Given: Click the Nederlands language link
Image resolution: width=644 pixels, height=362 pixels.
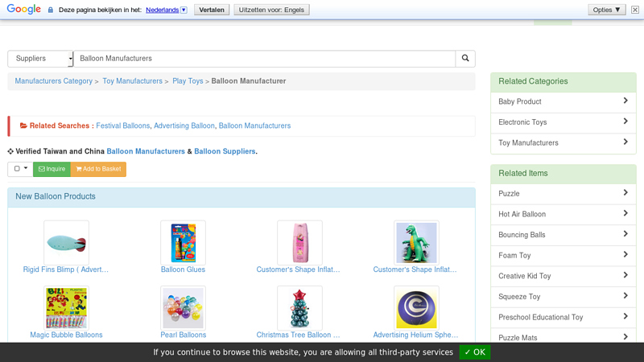Looking at the screenshot, I should pyautogui.click(x=163, y=10).
